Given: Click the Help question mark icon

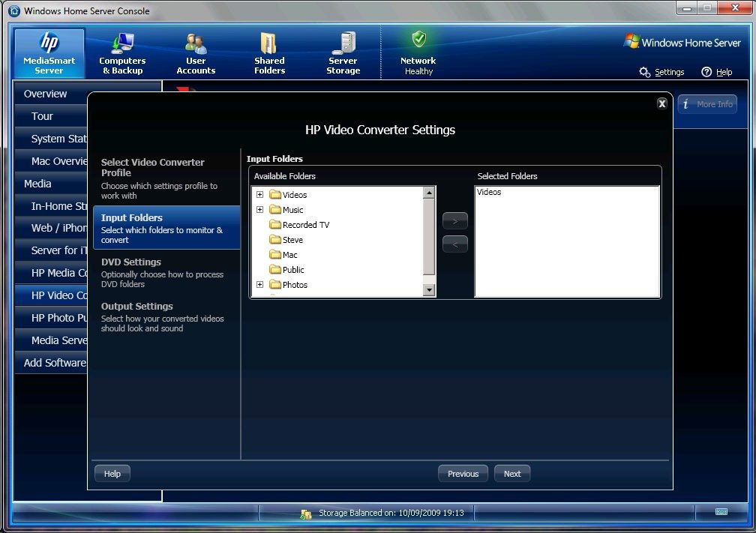Looking at the screenshot, I should coord(706,72).
